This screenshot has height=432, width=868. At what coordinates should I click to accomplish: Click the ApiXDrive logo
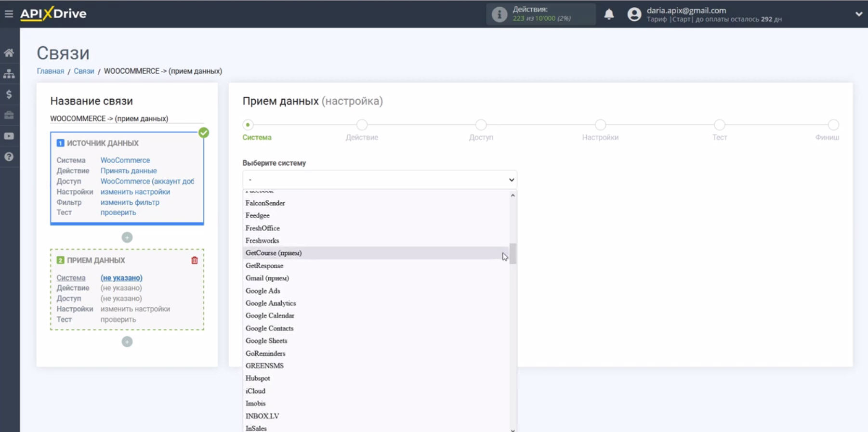pyautogui.click(x=53, y=13)
